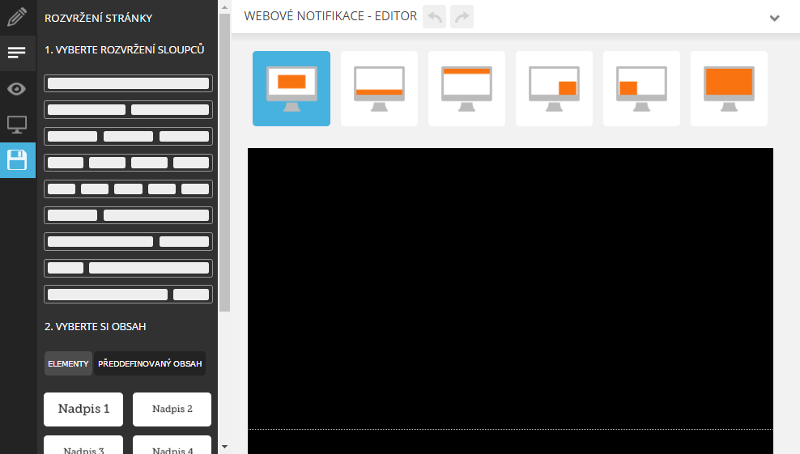Click the sidebar scroll down arrow

tap(224, 447)
